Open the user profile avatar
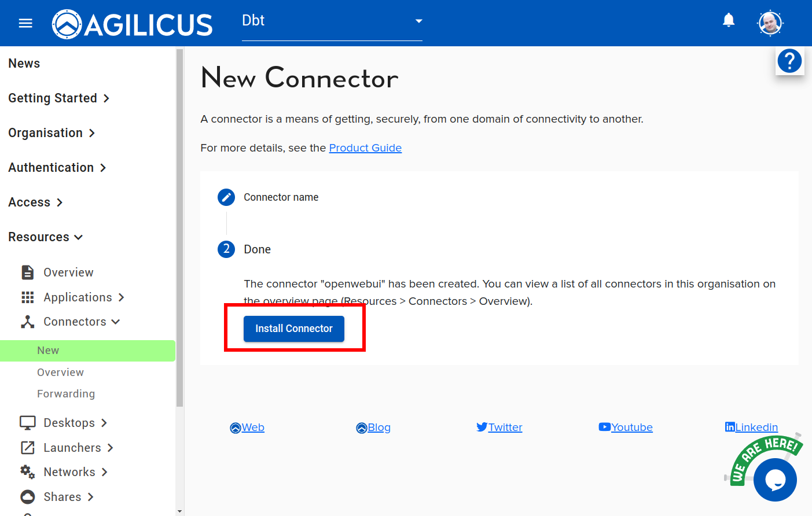This screenshot has height=516, width=812. (770, 24)
